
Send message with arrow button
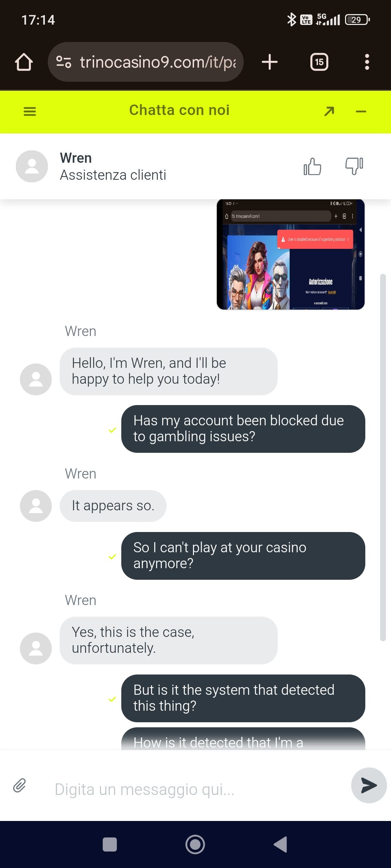(x=369, y=786)
